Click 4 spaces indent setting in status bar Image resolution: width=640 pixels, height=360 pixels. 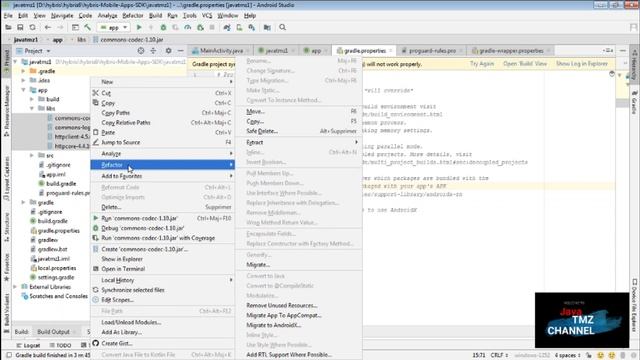[567, 355]
